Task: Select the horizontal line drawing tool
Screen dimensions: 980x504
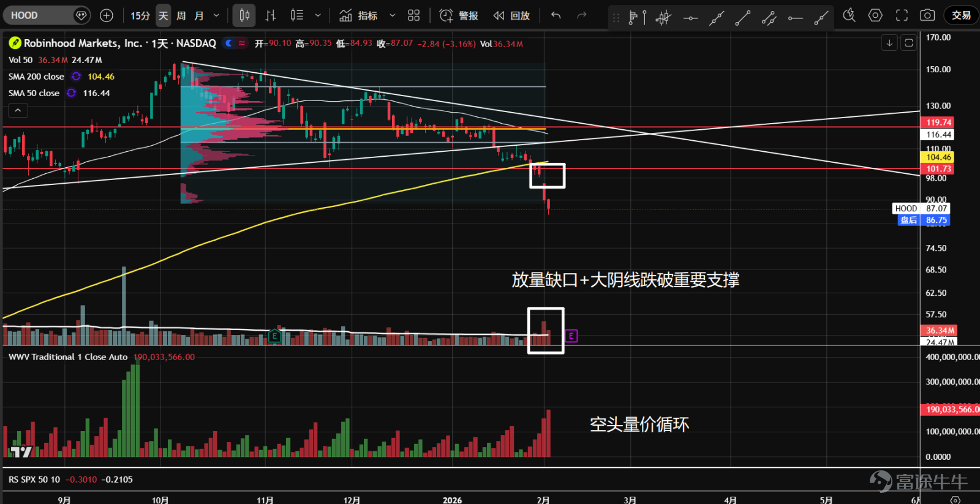Action: click(x=690, y=18)
